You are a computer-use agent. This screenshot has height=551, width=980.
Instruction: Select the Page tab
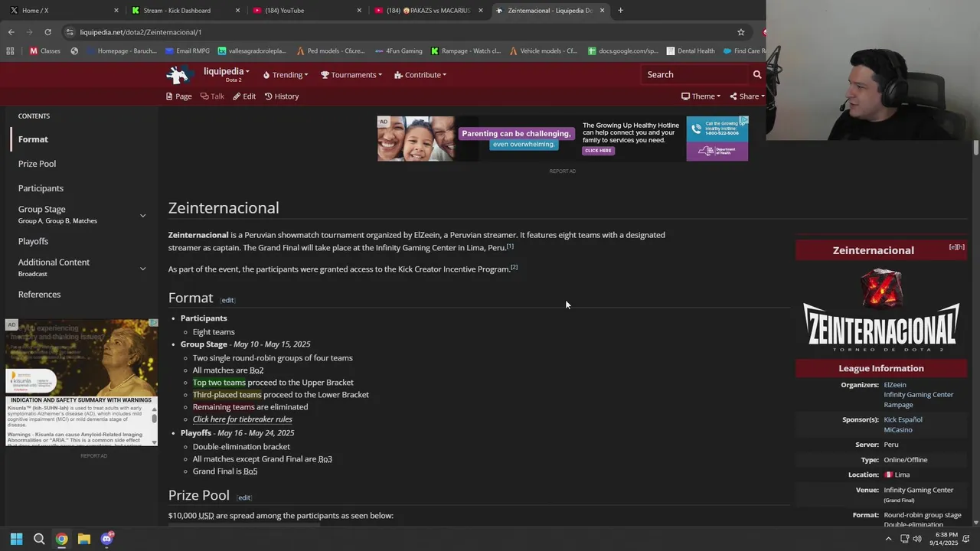179,96
